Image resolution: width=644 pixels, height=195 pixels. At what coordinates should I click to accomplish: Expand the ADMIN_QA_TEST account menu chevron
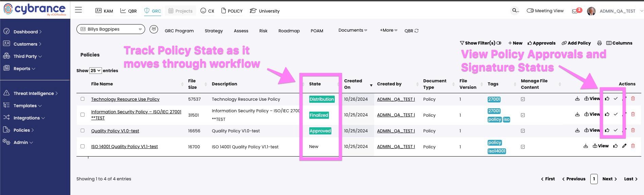[x=642, y=11]
